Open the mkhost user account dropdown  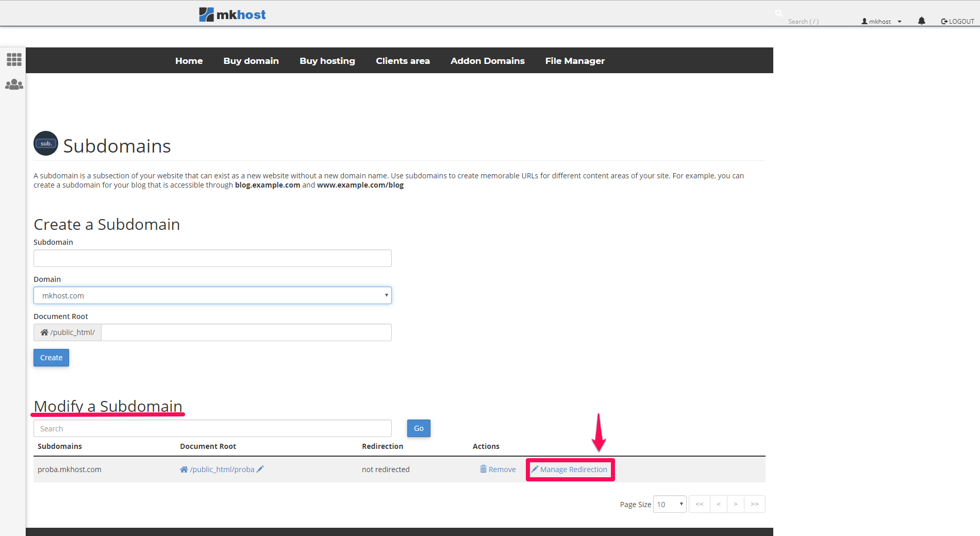click(x=881, y=22)
